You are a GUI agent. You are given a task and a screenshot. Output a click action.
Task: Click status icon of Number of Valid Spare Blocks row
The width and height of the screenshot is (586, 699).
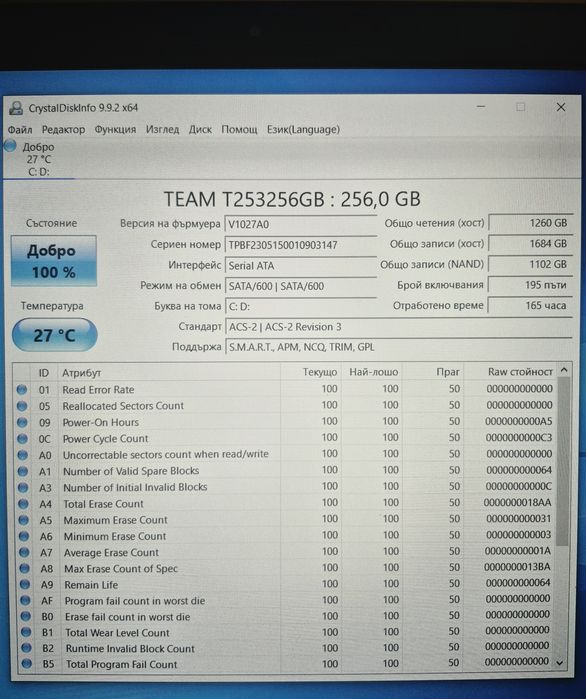[x=23, y=471]
